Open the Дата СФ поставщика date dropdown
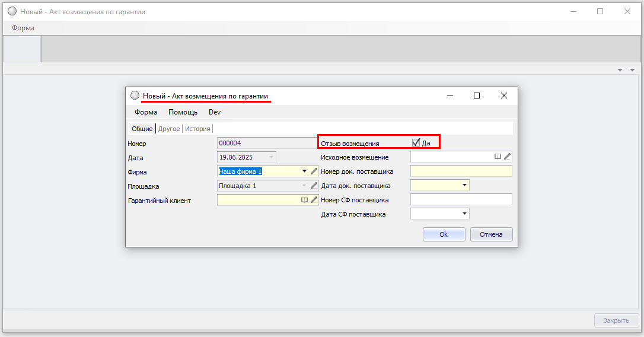This screenshot has width=644, height=337. pos(464,214)
